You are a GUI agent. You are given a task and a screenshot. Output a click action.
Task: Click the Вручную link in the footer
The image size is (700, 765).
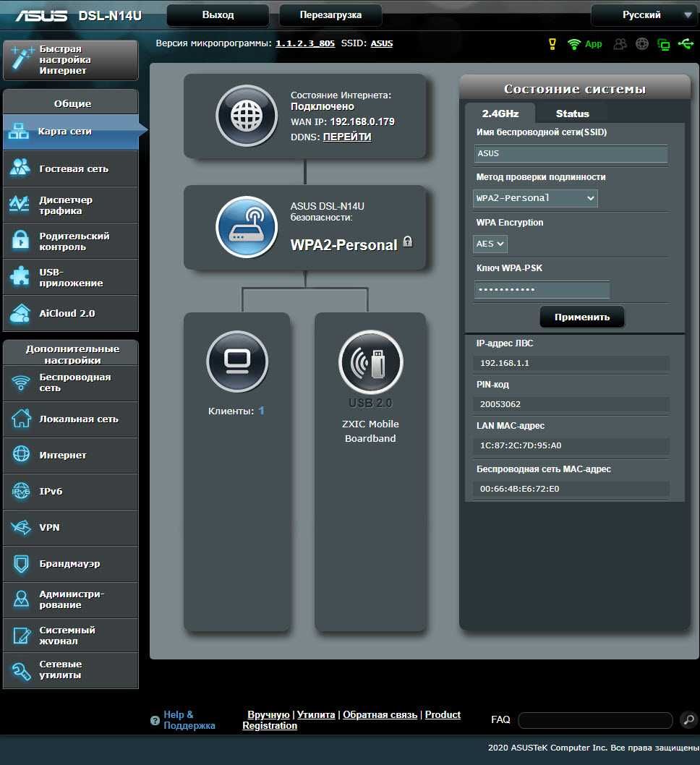click(x=268, y=715)
